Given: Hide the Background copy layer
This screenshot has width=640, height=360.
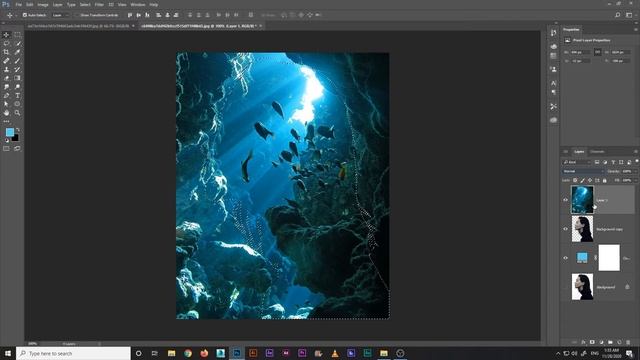Looking at the screenshot, I should (566, 229).
